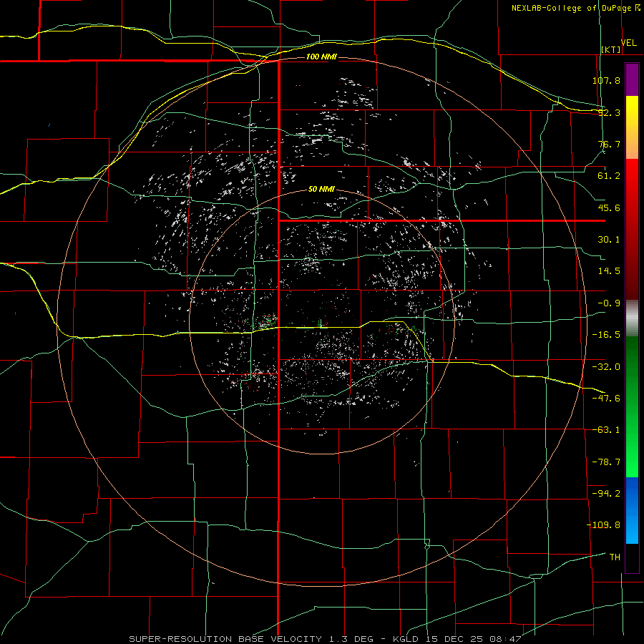Click the -0.9 legend value
The width and height of the screenshot is (644, 644).
[x=609, y=303]
